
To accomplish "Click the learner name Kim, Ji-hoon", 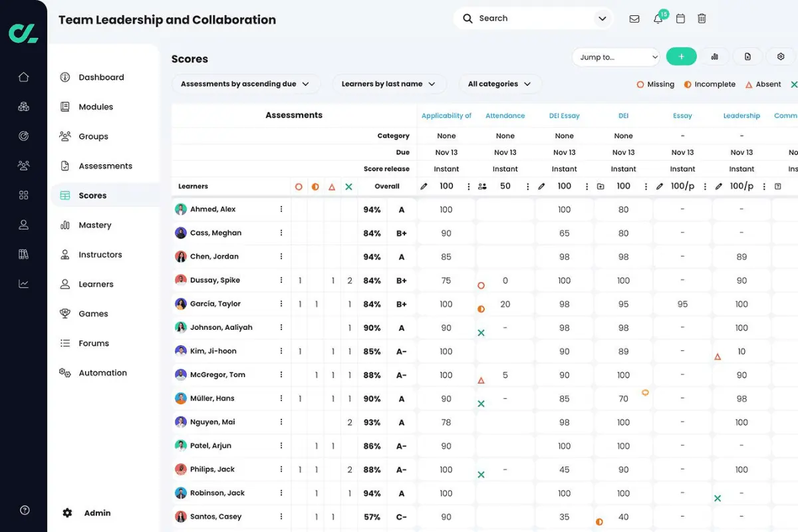I will tap(213, 351).
